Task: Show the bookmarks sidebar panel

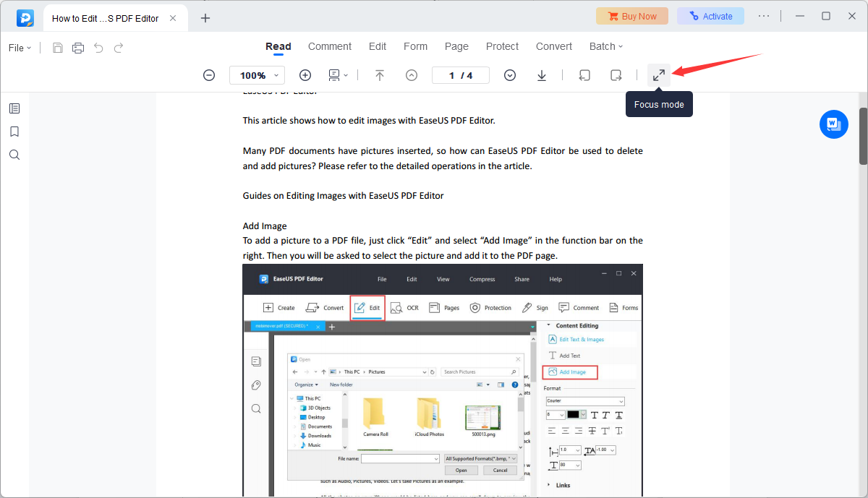Action: pos(14,132)
